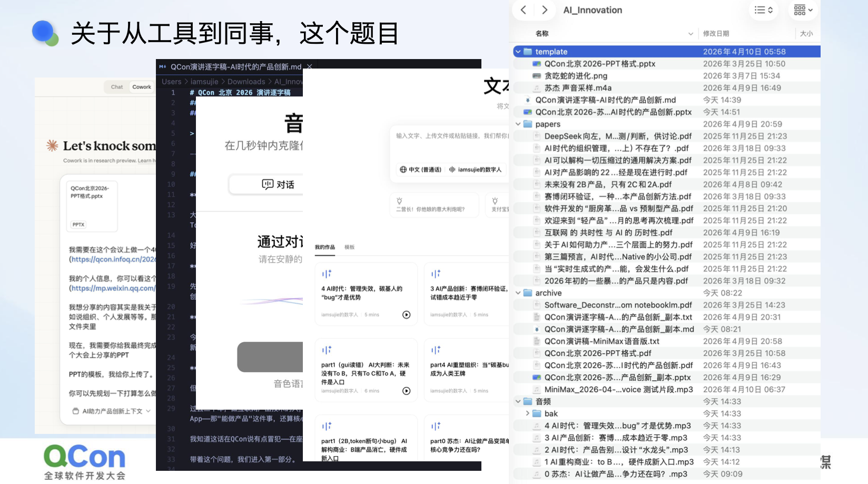Go forward in the Finder window
The width and height of the screenshot is (868, 484).
click(x=545, y=10)
